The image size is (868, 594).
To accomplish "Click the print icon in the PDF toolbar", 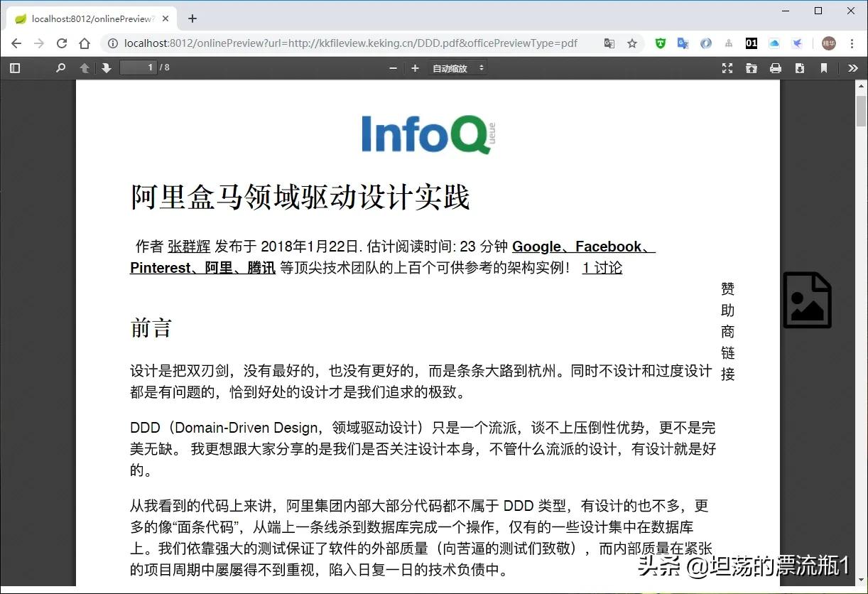I will (x=776, y=67).
